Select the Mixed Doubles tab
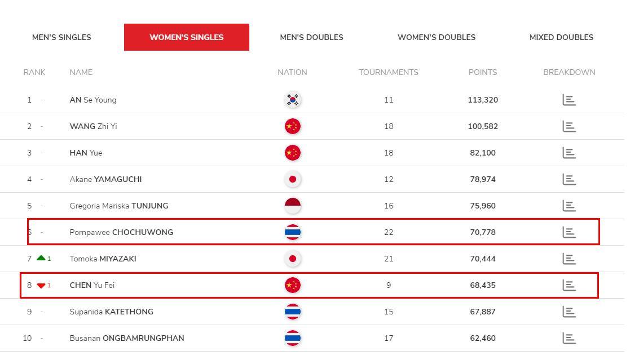Image resolution: width=630 pixels, height=364 pixels. click(x=561, y=37)
